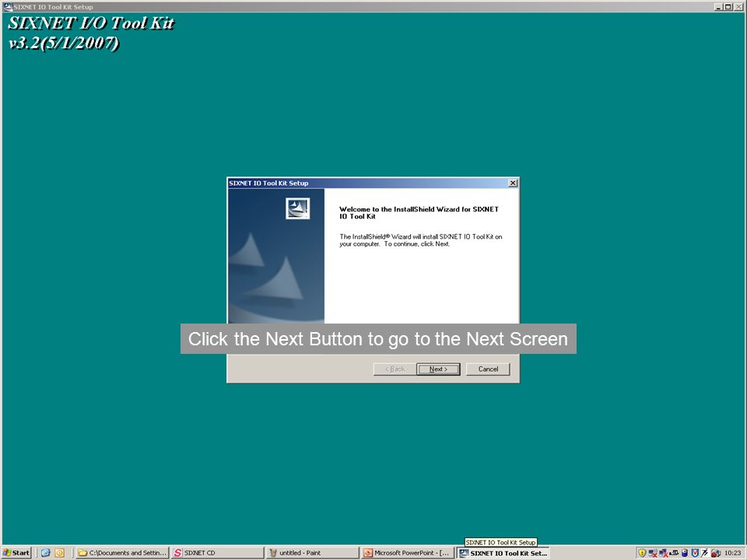Switch to untitled - Paint window
The height and width of the screenshot is (560, 747).
tap(313, 553)
